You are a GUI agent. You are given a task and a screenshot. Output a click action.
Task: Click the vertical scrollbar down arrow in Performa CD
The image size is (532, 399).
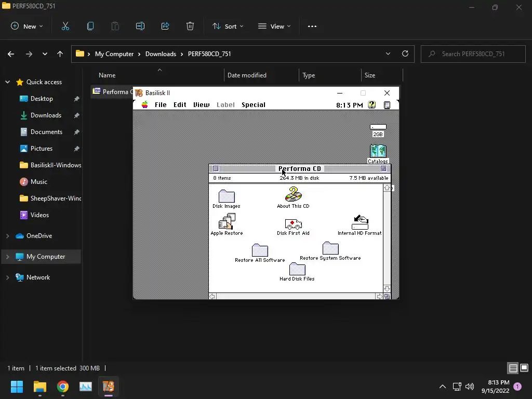(387, 289)
